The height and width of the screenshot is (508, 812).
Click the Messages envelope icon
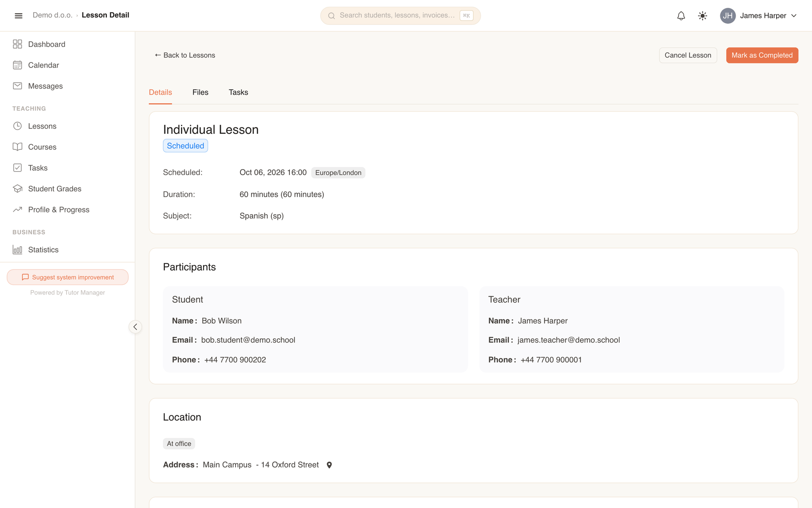(17, 86)
